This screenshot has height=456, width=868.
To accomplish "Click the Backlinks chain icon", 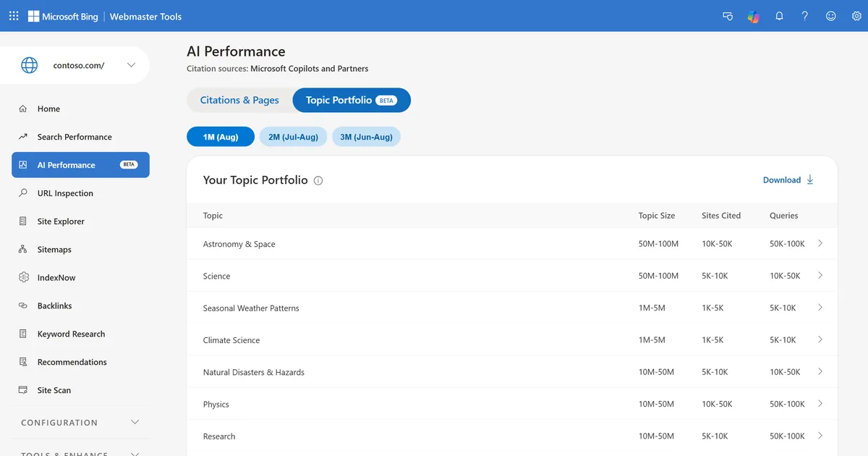I will coord(23,306).
